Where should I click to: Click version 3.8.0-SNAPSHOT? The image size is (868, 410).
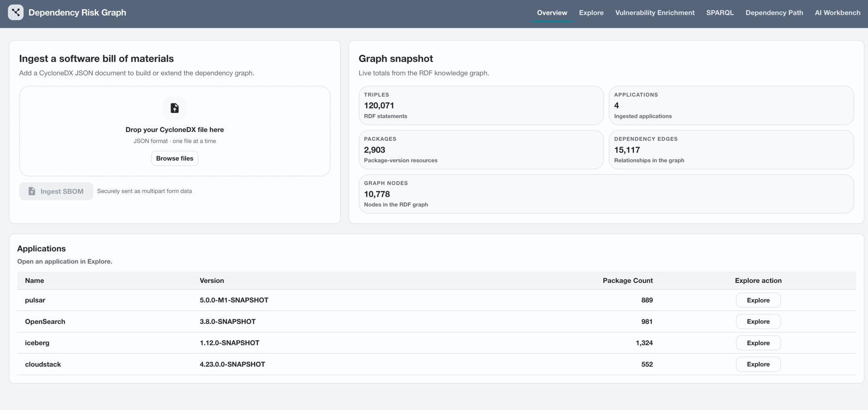coord(228,322)
